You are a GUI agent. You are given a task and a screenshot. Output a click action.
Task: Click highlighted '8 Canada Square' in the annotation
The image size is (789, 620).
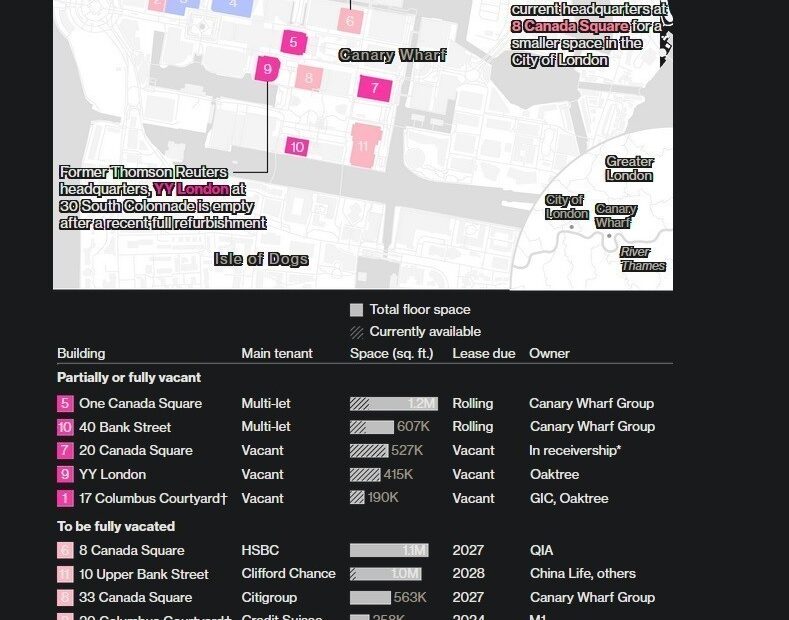pyautogui.click(x=571, y=26)
